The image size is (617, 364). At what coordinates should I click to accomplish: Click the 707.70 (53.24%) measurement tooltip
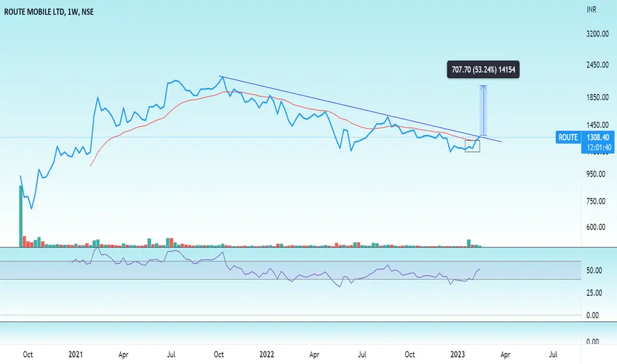point(483,69)
